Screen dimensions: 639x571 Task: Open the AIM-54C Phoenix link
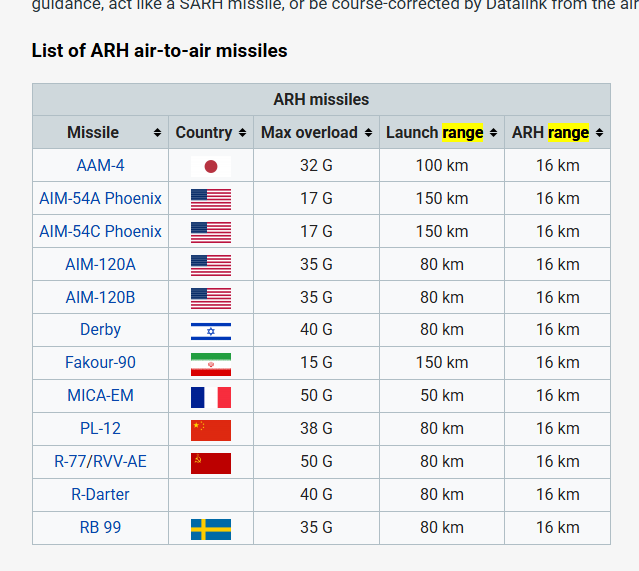click(x=100, y=231)
